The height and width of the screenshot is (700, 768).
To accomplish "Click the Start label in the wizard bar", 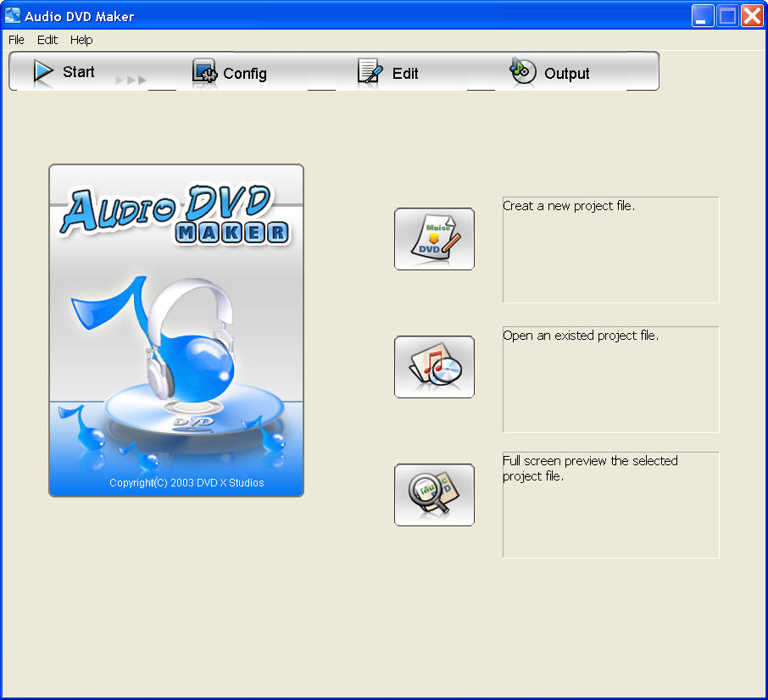I will [x=78, y=72].
